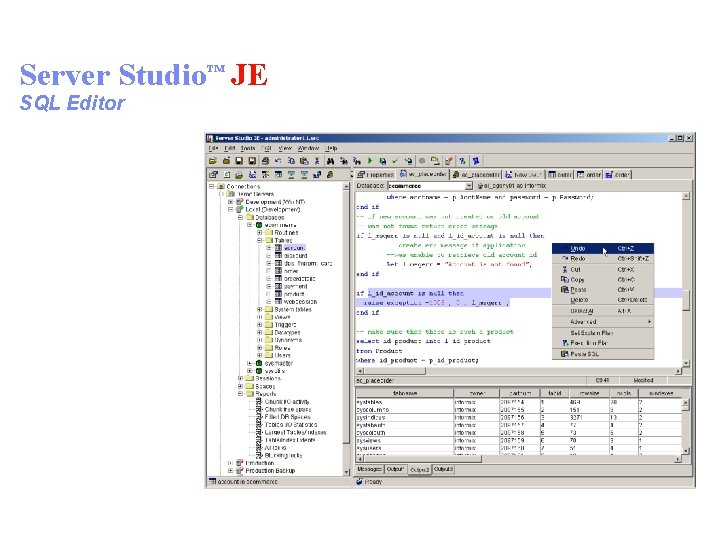
Task: Open the View menu
Action: 285,148
